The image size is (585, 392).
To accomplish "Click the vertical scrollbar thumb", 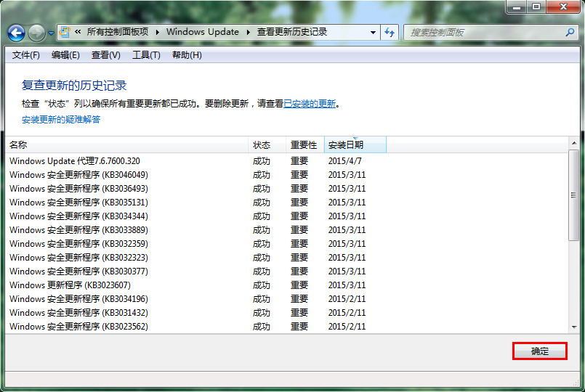I will 574,195.
